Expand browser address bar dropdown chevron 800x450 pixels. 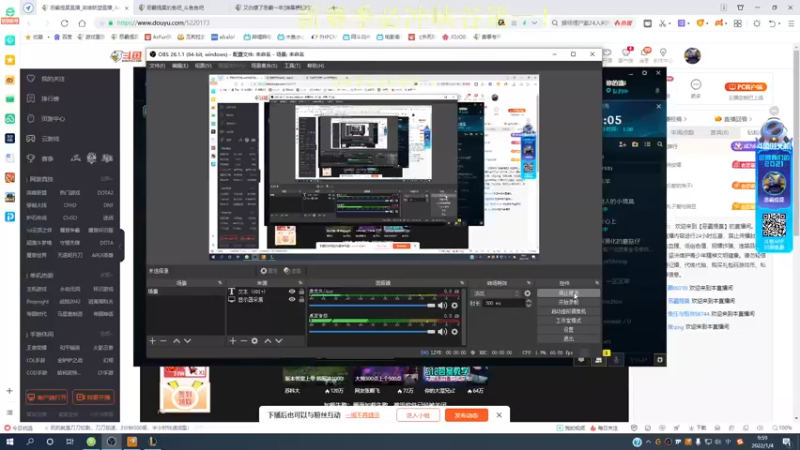(x=534, y=23)
